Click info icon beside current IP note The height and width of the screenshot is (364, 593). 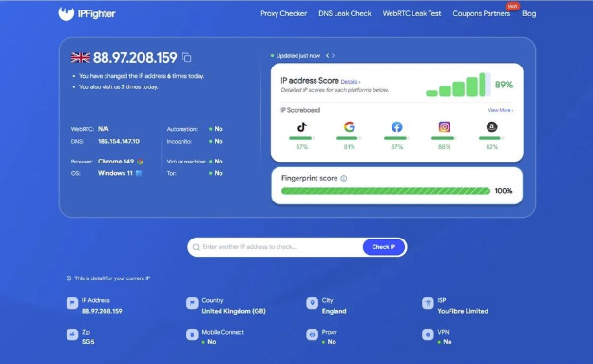pyautogui.click(x=68, y=278)
